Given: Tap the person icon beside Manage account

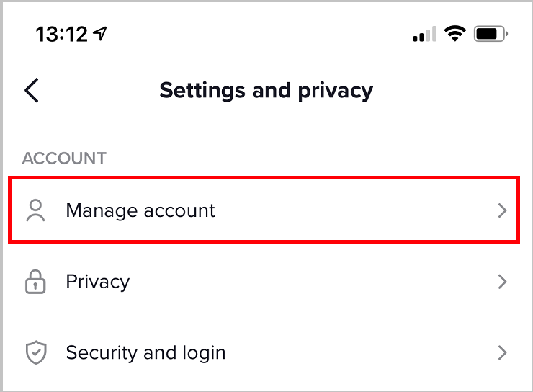Looking at the screenshot, I should [35, 210].
